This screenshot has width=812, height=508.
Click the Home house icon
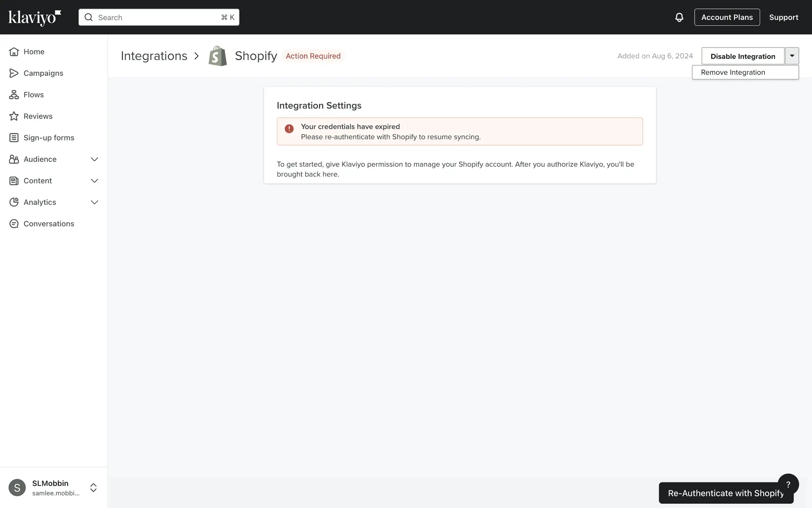click(14, 52)
